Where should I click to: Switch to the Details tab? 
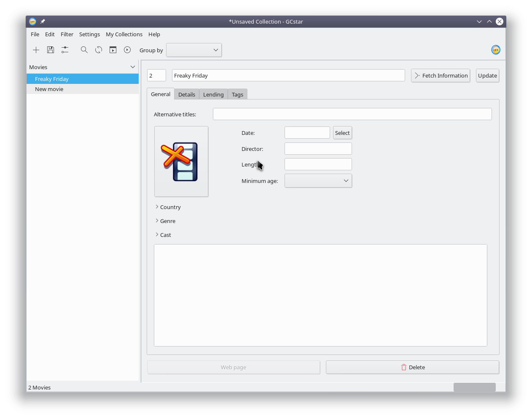(x=187, y=94)
